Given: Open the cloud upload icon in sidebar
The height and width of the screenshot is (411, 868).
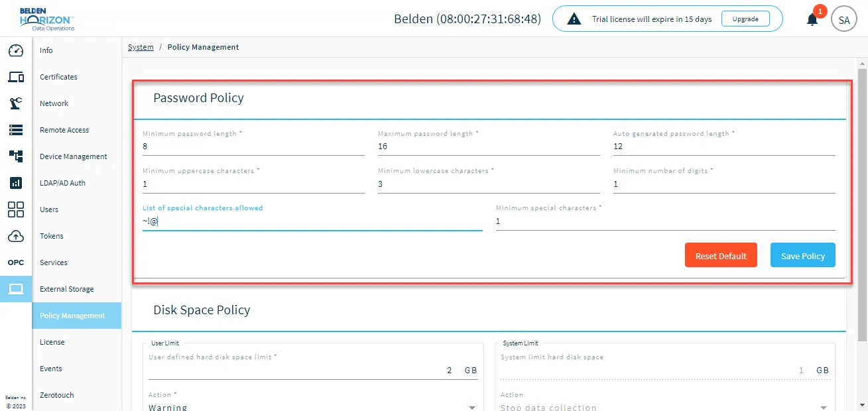Looking at the screenshot, I should (16, 236).
